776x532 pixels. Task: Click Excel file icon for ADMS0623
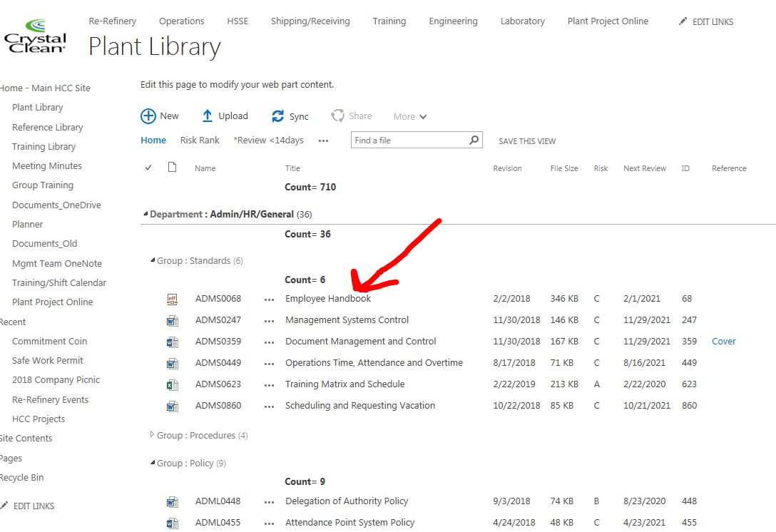(172, 384)
